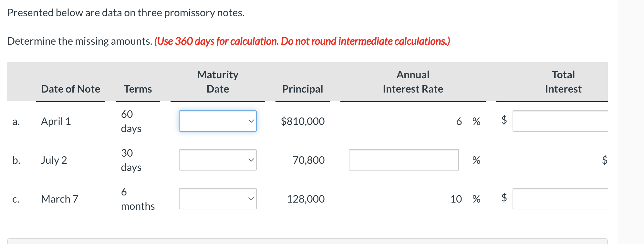Click the annual interest rate input for note b
The image size is (644, 244).
(404, 160)
